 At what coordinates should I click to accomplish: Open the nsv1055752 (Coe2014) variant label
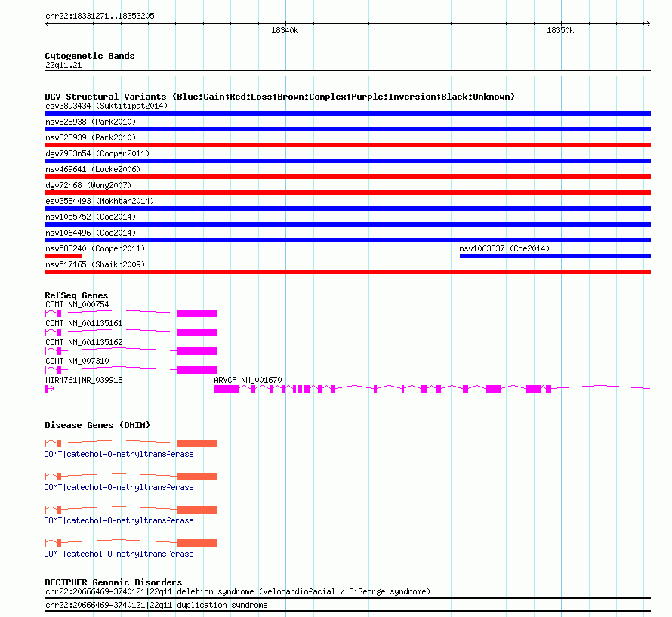(91, 217)
